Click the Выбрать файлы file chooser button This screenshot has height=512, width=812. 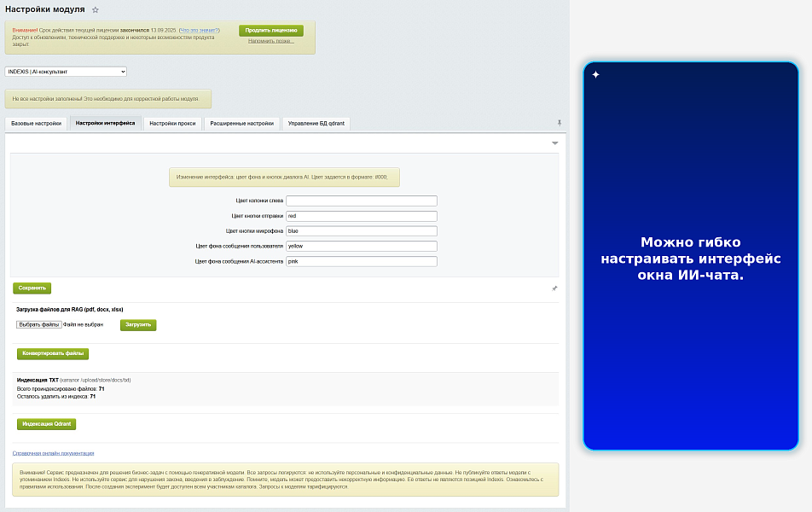(x=39, y=325)
